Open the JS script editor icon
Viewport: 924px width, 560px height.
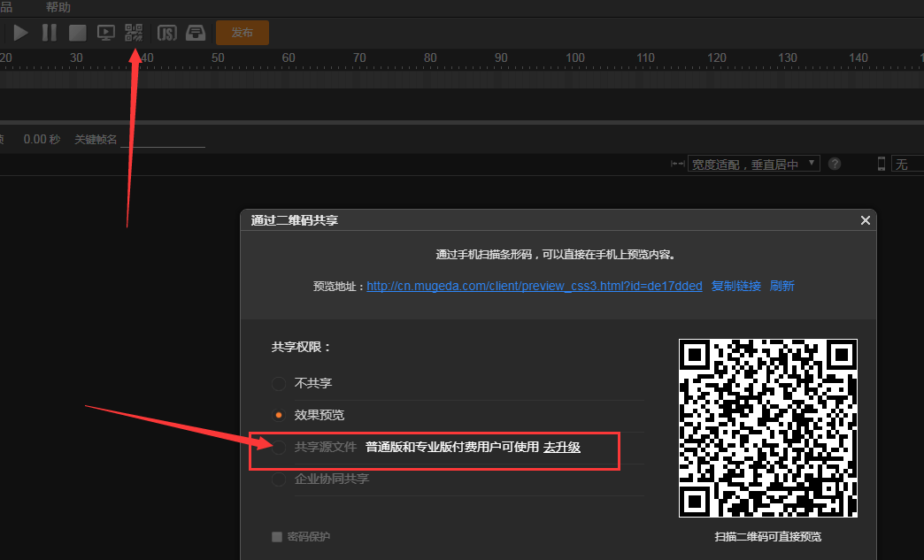166,33
